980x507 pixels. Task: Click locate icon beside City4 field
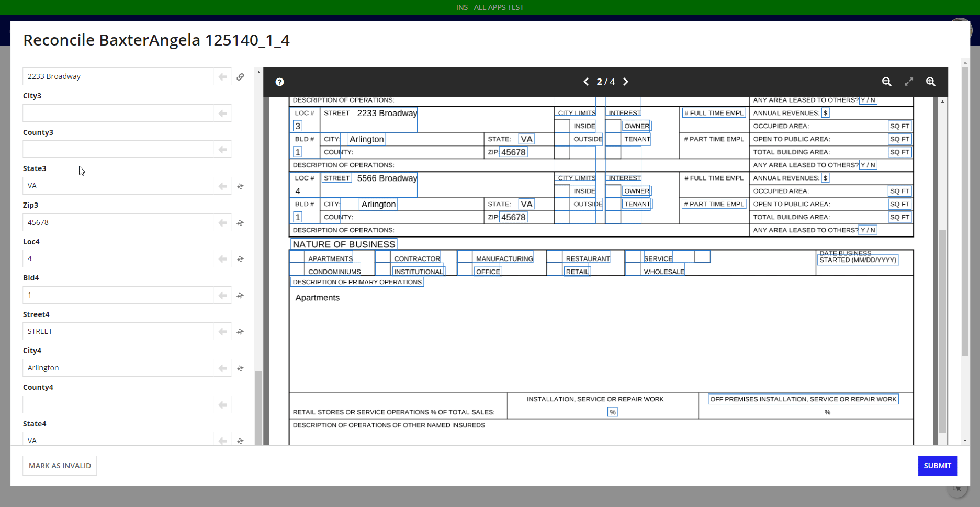240,368
